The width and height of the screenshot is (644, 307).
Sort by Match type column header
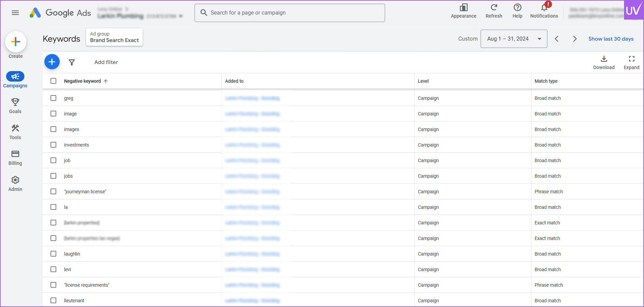point(546,81)
